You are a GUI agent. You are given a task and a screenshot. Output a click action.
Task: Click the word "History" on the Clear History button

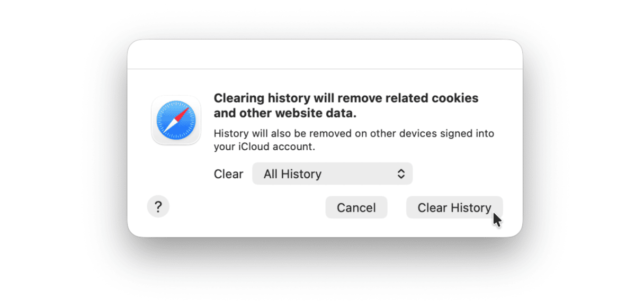471,207
